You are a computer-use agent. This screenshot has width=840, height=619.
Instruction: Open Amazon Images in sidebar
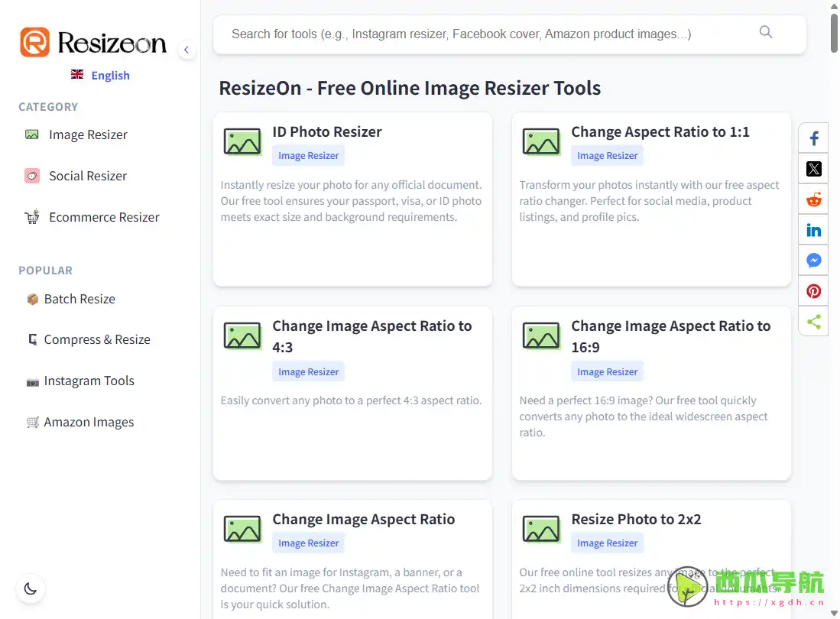pos(89,422)
